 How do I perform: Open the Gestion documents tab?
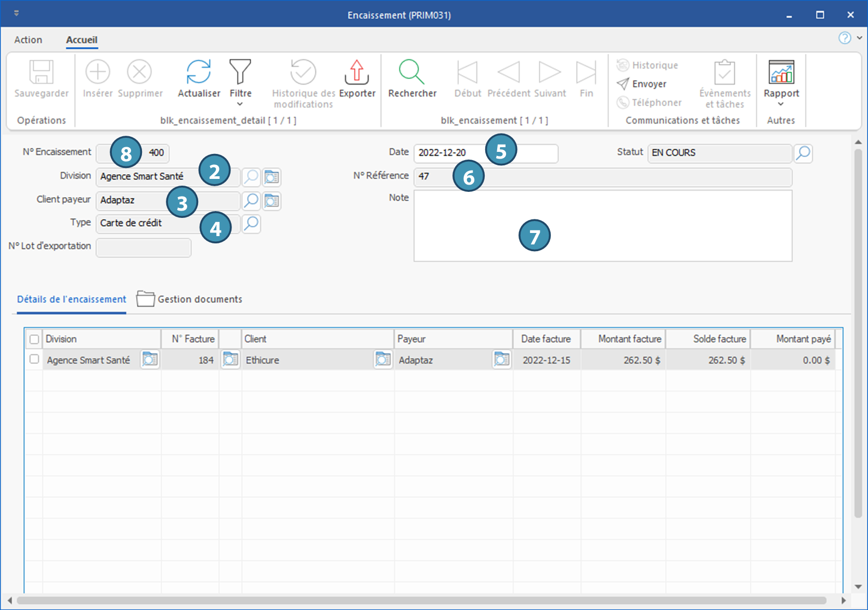[x=190, y=299]
